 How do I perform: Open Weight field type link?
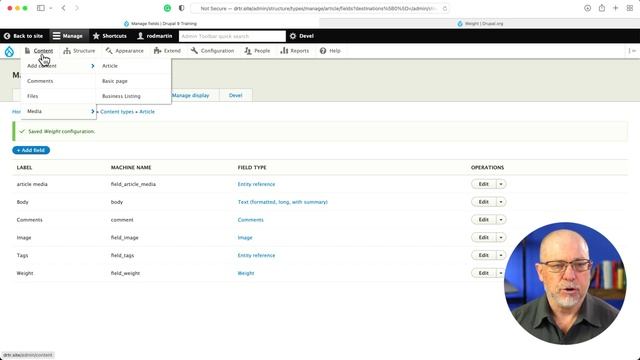(246, 273)
